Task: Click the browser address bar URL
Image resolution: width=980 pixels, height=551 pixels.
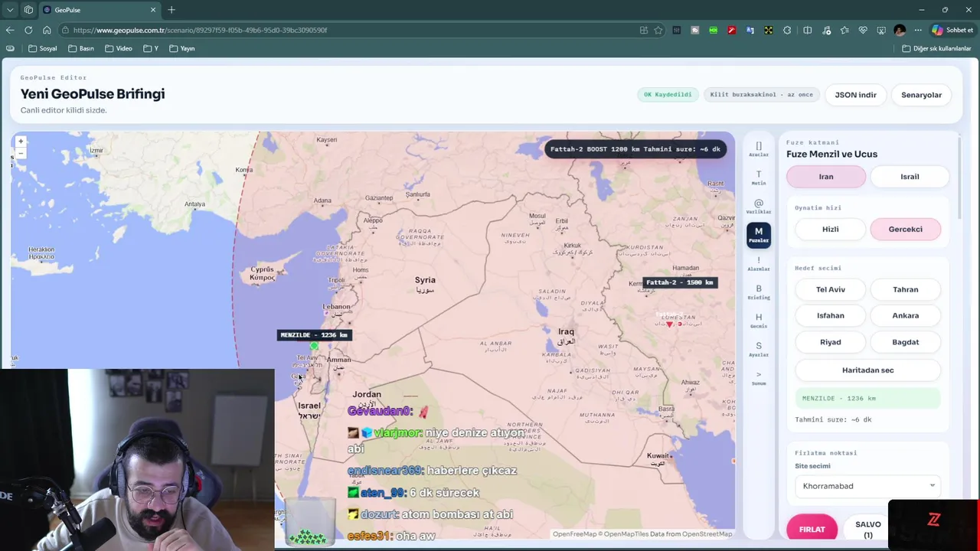Action: point(201,30)
